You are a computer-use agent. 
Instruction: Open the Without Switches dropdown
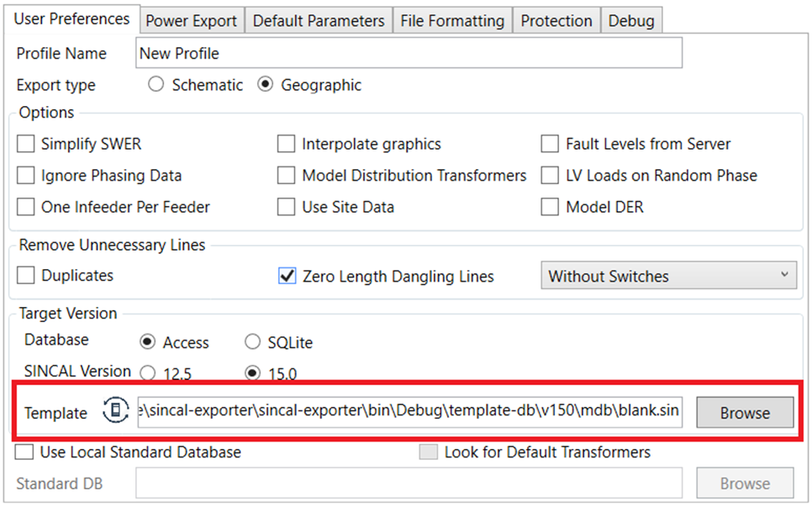coord(668,276)
